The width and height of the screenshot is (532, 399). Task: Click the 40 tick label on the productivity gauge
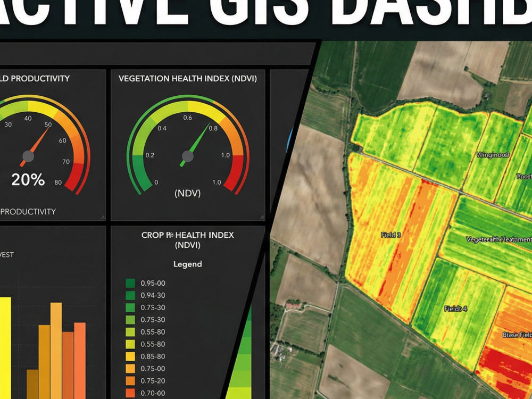coord(28,118)
